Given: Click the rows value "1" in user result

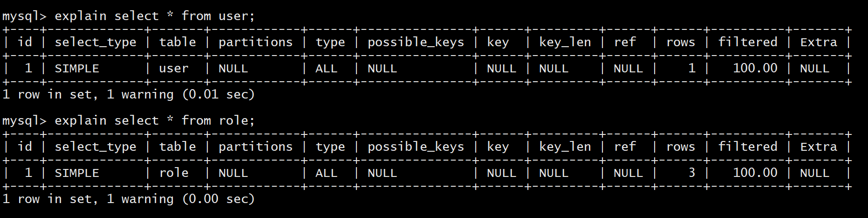Looking at the screenshot, I should 692,68.
